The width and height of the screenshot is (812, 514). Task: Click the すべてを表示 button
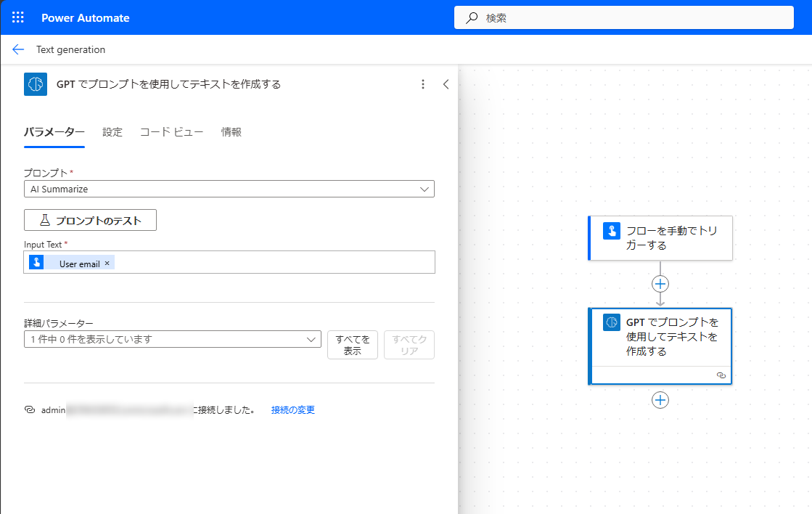click(x=353, y=345)
